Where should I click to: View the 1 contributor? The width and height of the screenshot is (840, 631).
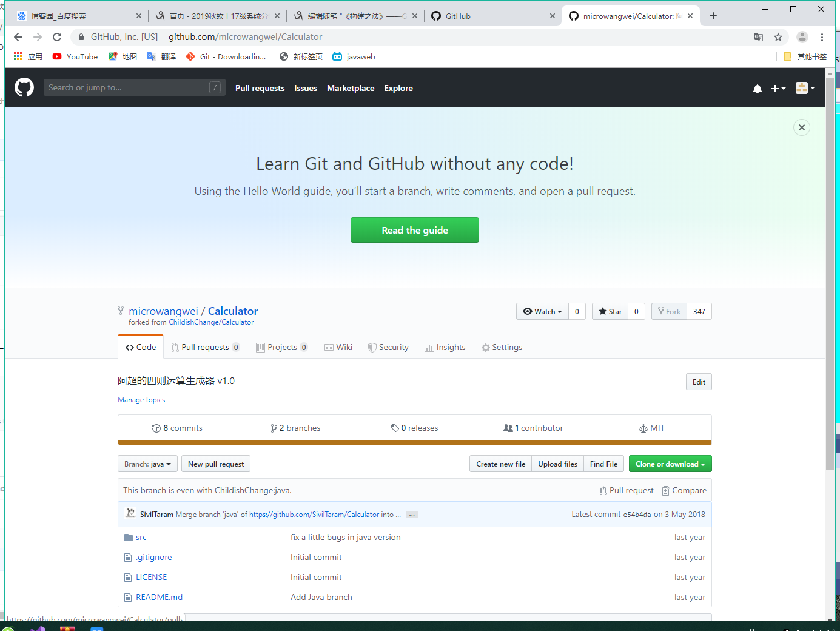click(x=533, y=428)
